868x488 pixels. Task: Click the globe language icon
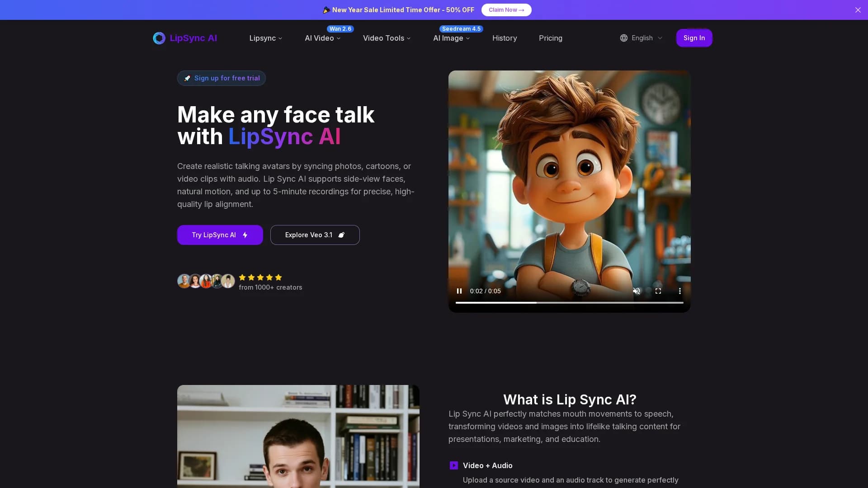pos(623,38)
